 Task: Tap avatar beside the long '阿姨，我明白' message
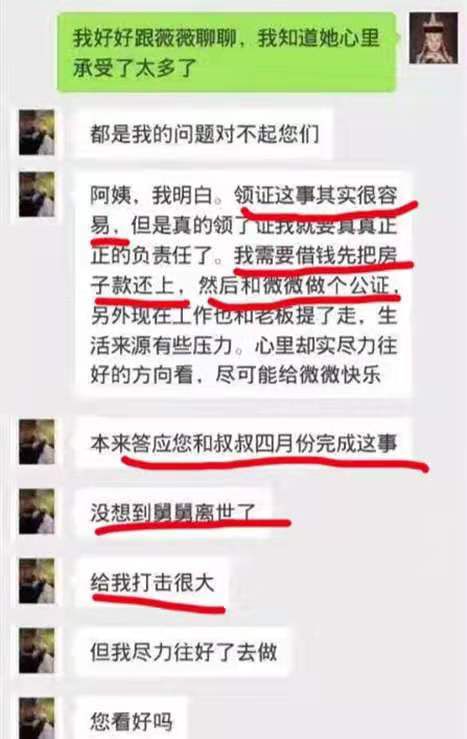(x=37, y=195)
